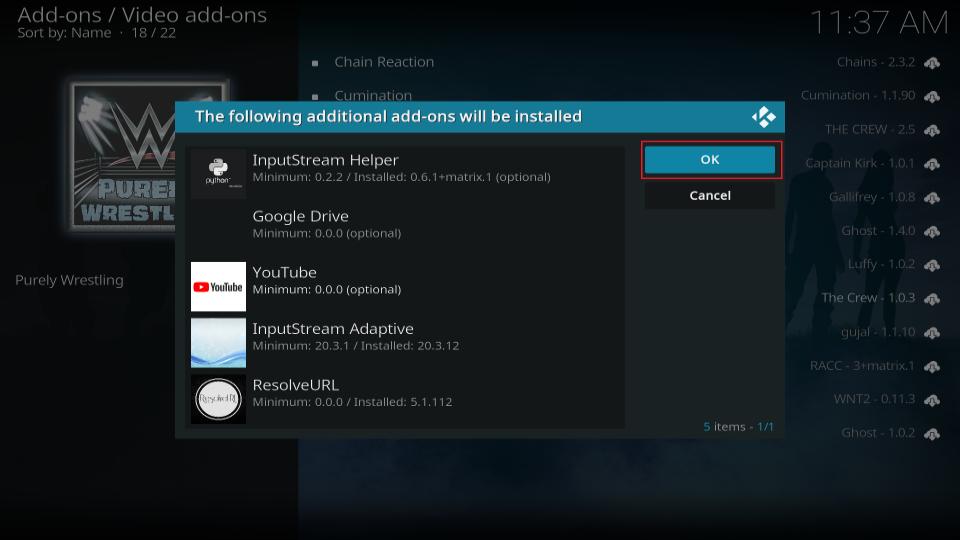The height and width of the screenshot is (540, 960).
Task: Click cloud download icon beside Cumination - 1.1.90
Action: [x=932, y=96]
